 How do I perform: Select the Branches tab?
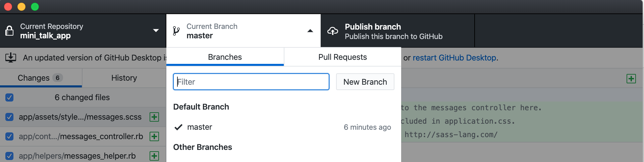coord(225,57)
